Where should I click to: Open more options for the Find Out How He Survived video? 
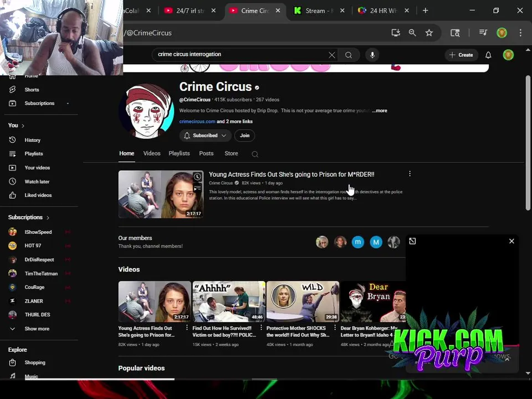pos(261,328)
